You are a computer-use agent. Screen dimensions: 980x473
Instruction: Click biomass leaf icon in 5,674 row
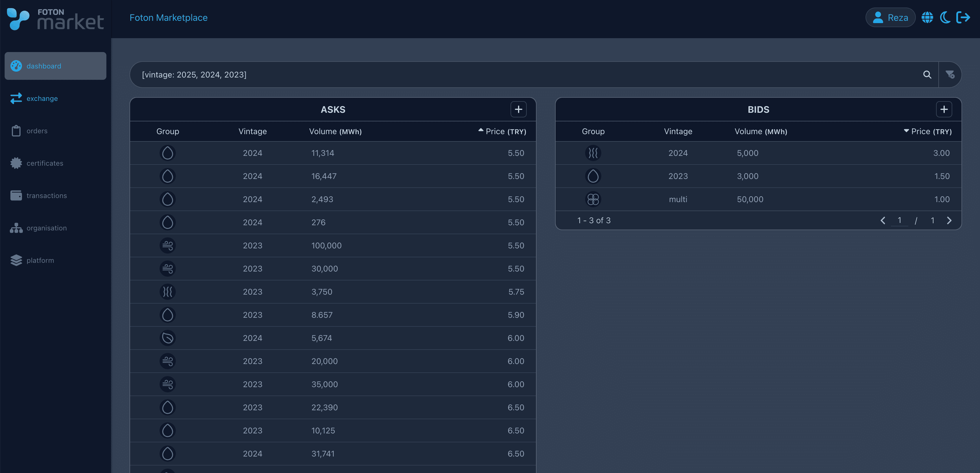(167, 338)
